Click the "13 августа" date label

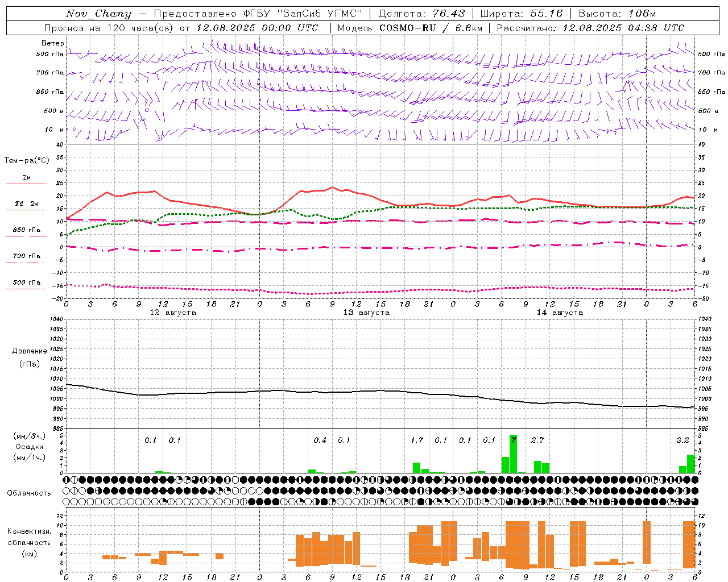point(366,313)
